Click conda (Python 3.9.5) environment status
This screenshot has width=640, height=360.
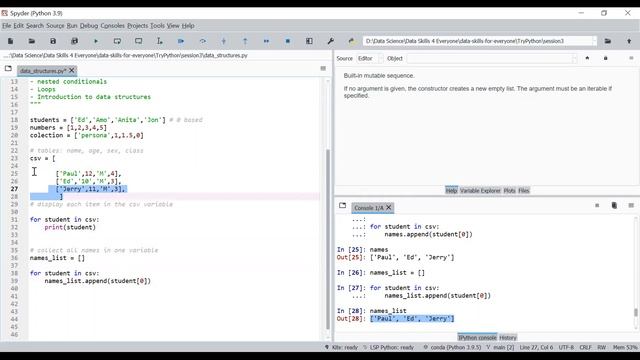coord(453,347)
